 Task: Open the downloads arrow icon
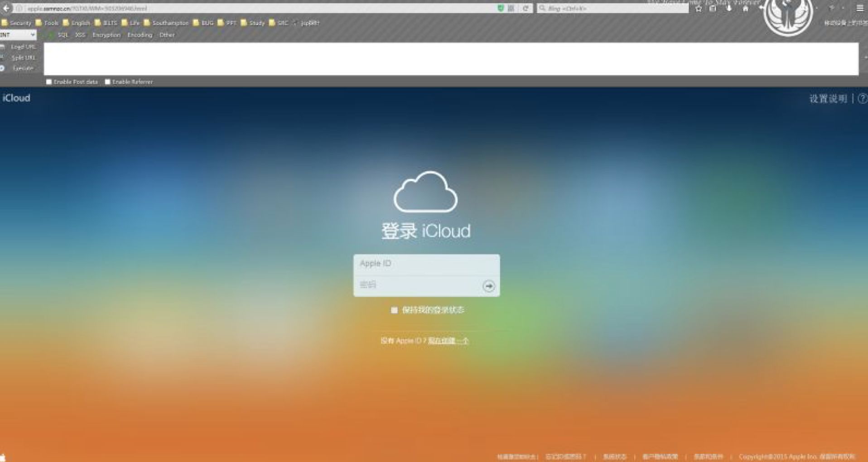729,8
